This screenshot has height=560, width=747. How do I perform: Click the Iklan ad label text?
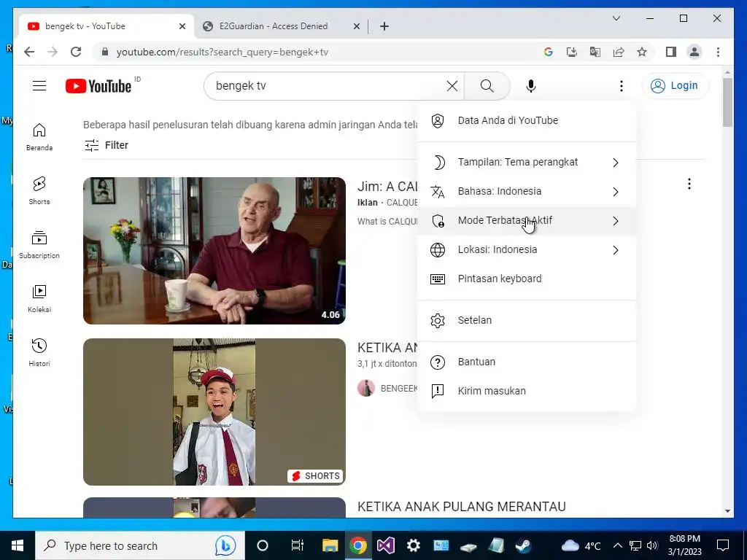point(368,203)
